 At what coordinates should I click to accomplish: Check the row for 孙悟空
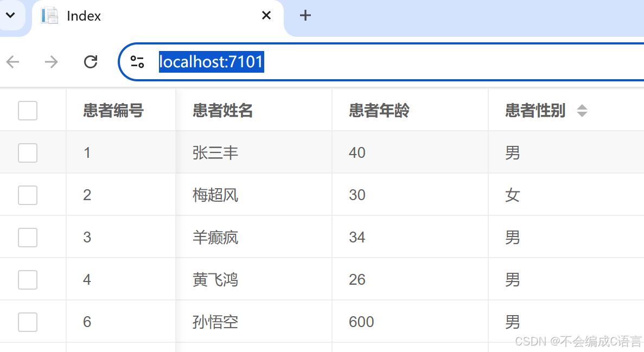point(28,322)
